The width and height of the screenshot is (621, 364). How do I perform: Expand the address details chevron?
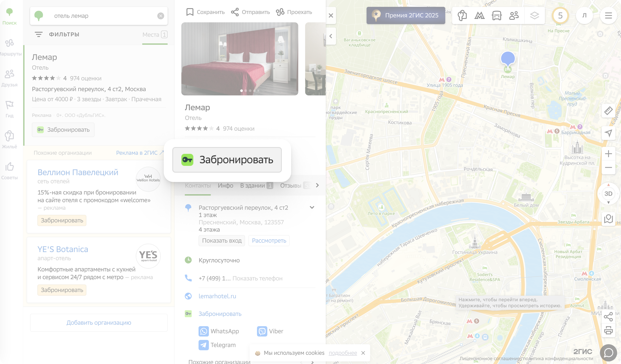[312, 208]
